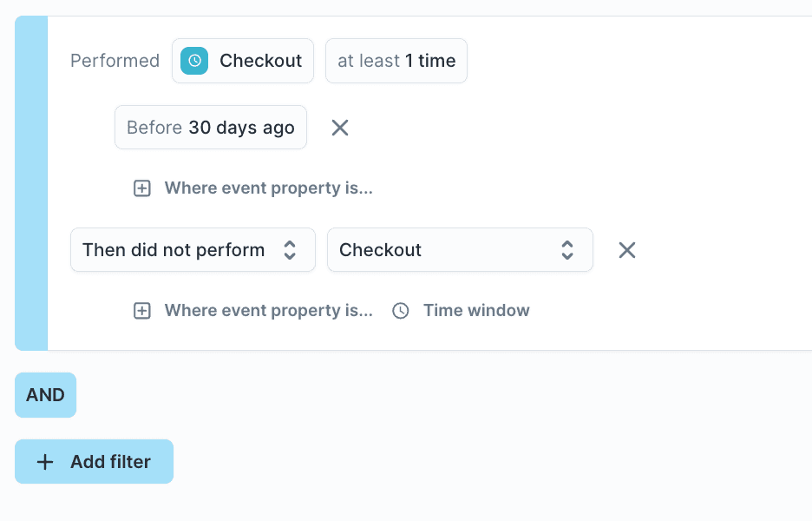Image resolution: width=812 pixels, height=521 pixels.
Task: Click the up-down chevron in the Checkout dropdown
Action: tap(567, 250)
